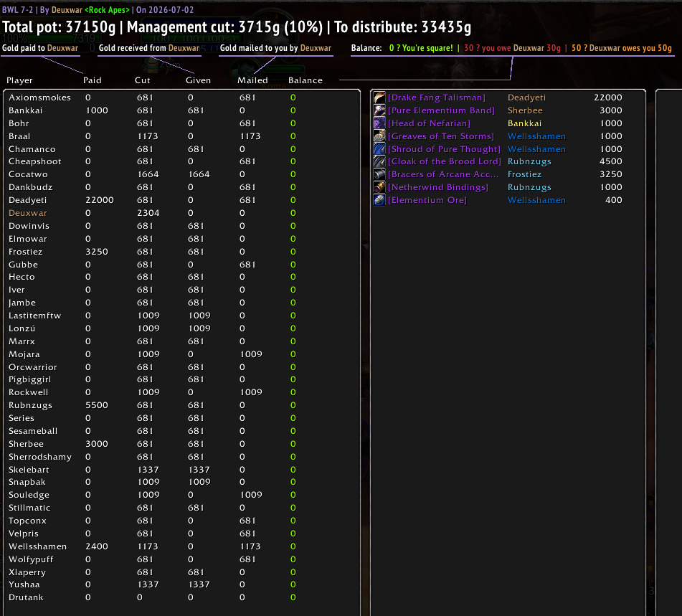
Task: Click the 'Gold received from Deuxwar' legend label
Action: (148, 48)
